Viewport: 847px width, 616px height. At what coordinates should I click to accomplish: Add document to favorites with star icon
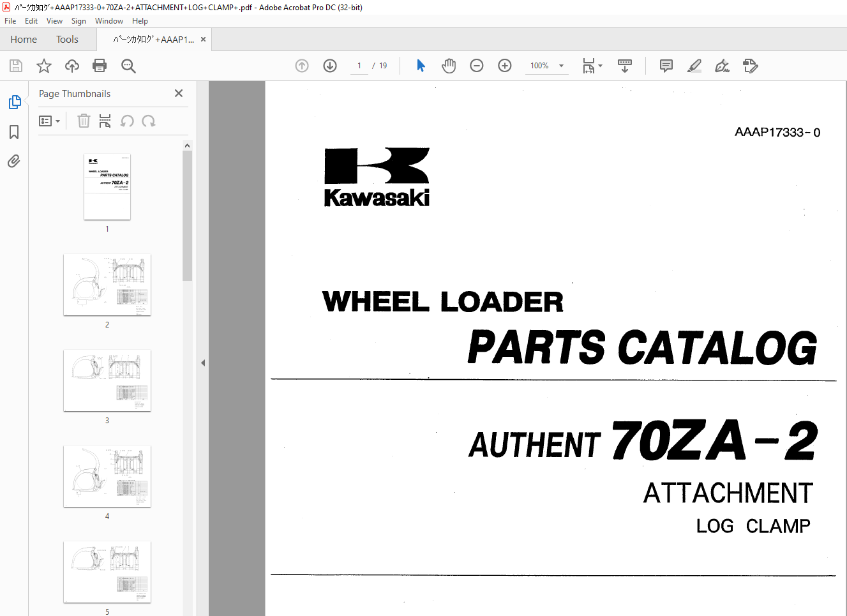pos(44,66)
